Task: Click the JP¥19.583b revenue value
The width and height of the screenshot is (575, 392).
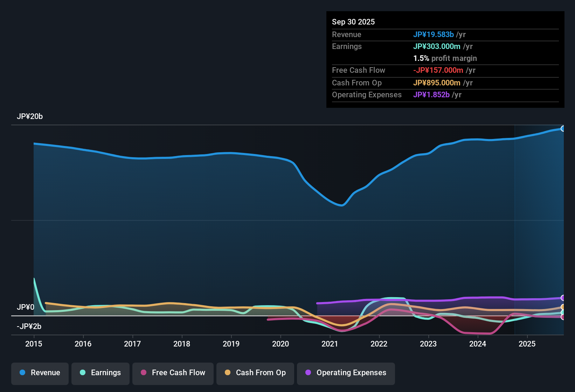Action: point(434,35)
